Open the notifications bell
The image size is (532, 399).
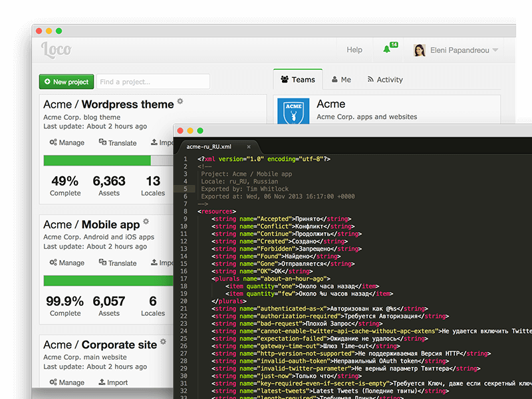pyautogui.click(x=387, y=50)
